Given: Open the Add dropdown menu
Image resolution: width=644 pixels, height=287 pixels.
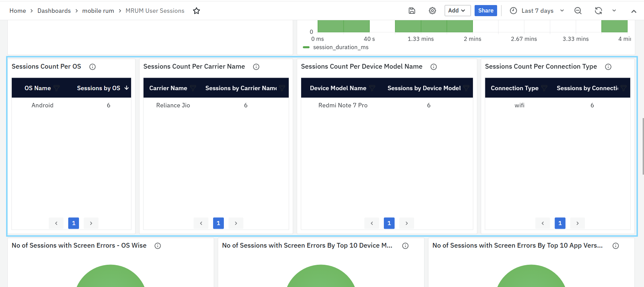Looking at the screenshot, I should tap(457, 11).
